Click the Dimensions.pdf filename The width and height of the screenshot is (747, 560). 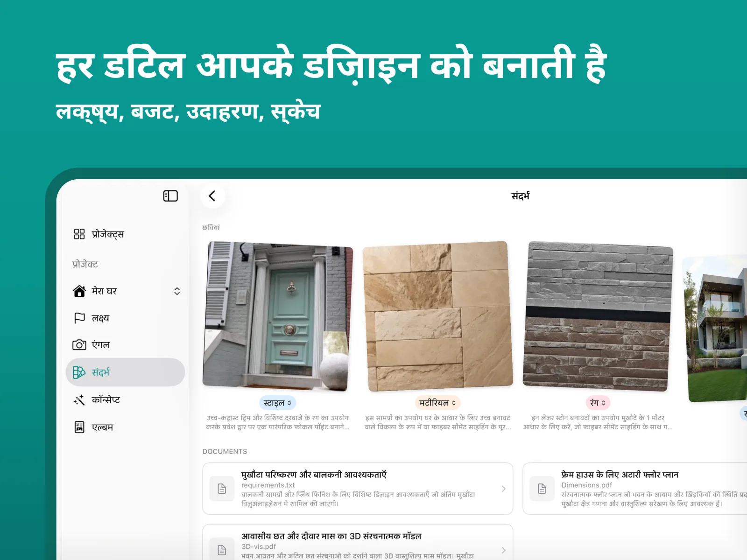pyautogui.click(x=586, y=485)
